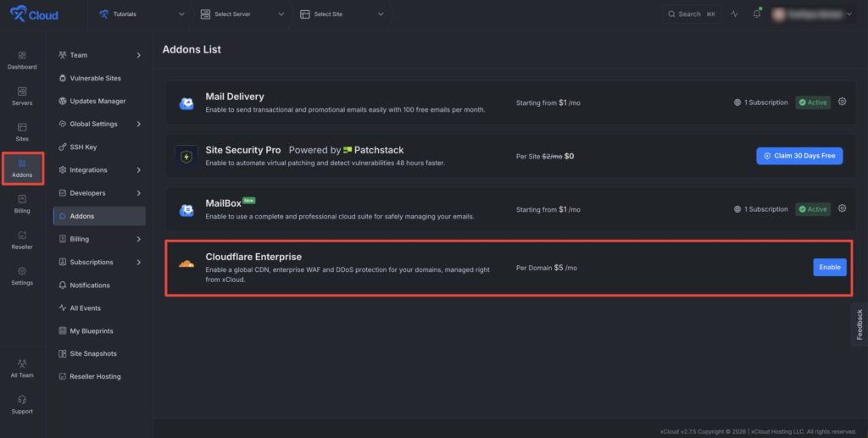
Task: Open the Feedback side tab
Action: pyautogui.click(x=860, y=324)
